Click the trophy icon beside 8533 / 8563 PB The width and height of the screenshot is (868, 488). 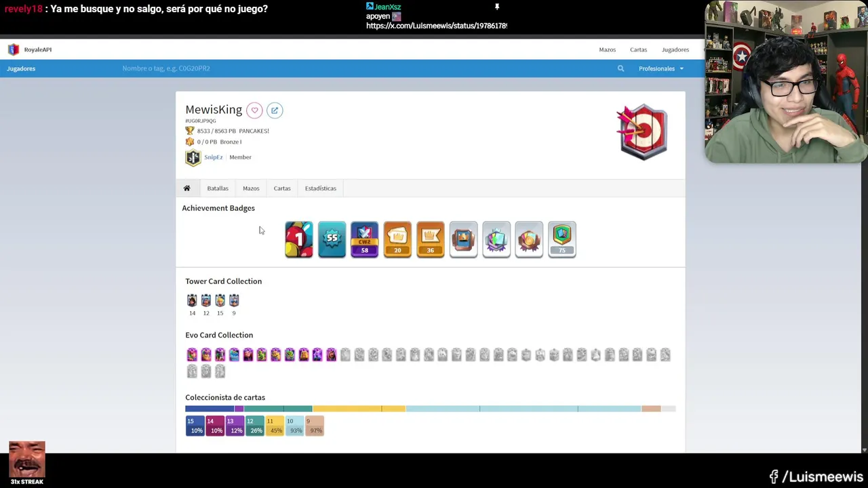tap(190, 131)
